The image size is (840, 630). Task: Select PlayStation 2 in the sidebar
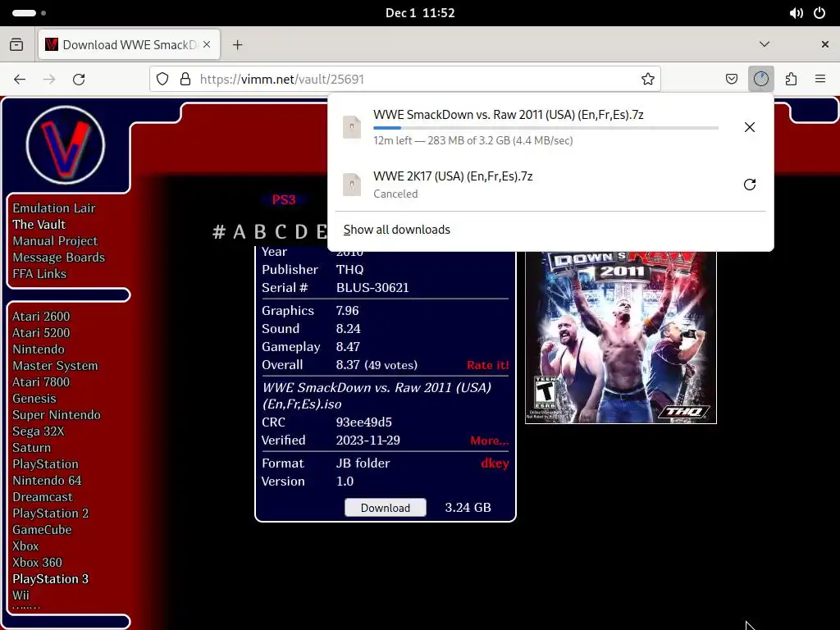point(50,514)
